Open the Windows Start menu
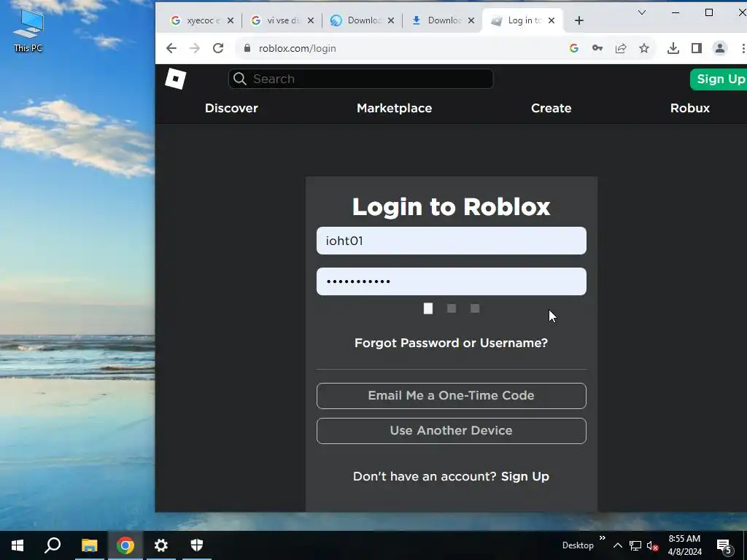This screenshot has width=747, height=560. click(x=18, y=545)
